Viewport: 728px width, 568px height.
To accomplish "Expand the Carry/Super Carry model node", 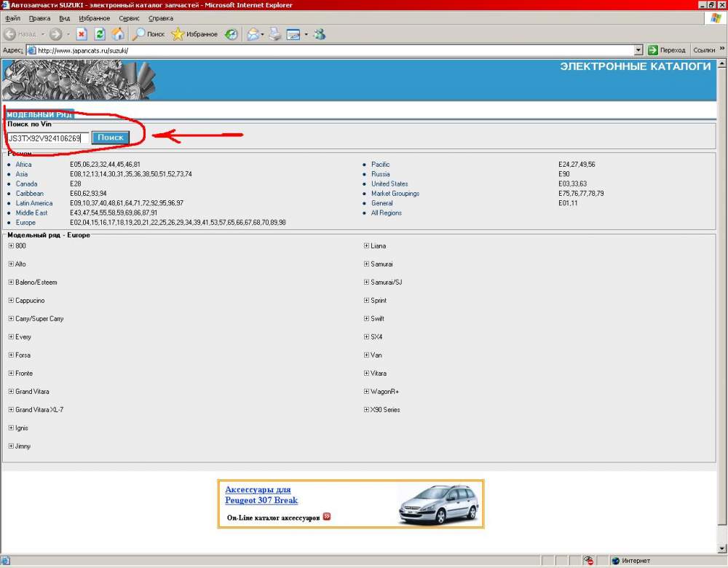I will pyautogui.click(x=11, y=319).
